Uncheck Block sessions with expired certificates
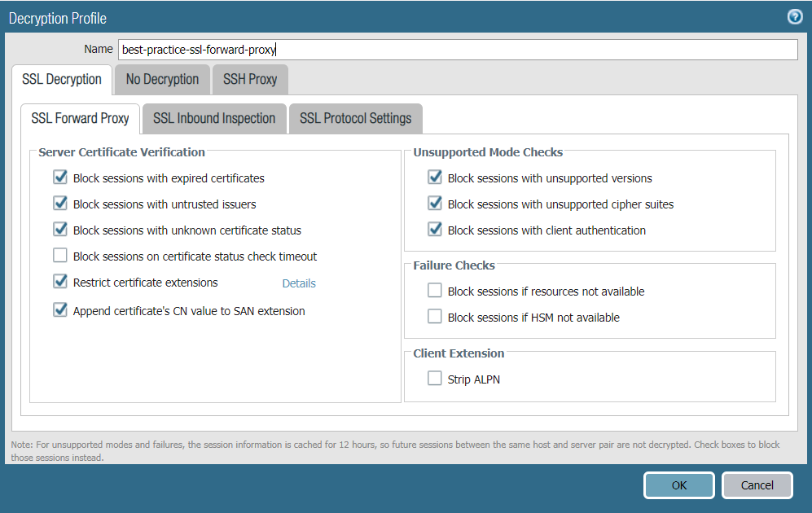812x513 pixels. [60, 178]
